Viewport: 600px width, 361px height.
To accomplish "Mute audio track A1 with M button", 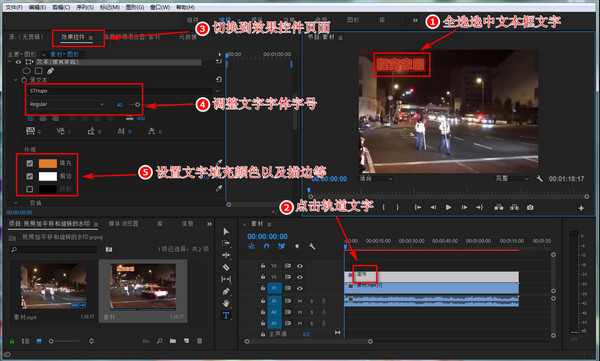I will pyautogui.click(x=300, y=301).
